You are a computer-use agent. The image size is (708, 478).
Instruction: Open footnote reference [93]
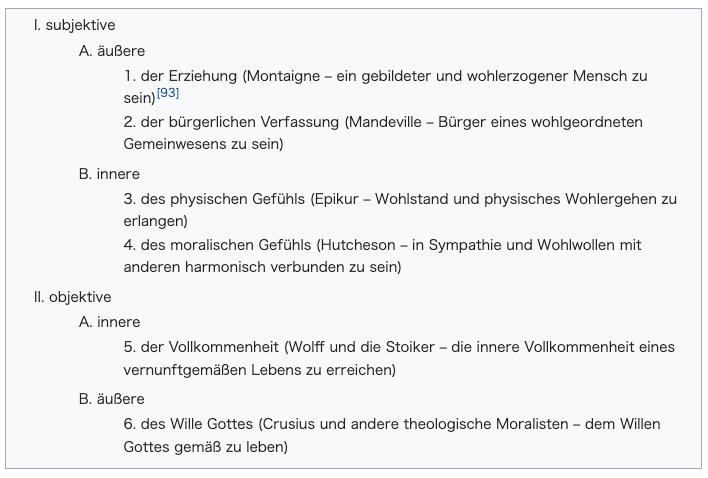click(x=168, y=93)
